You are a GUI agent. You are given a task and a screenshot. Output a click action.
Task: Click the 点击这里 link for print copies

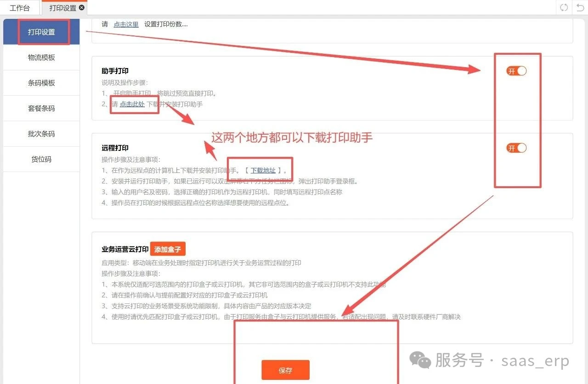point(126,24)
